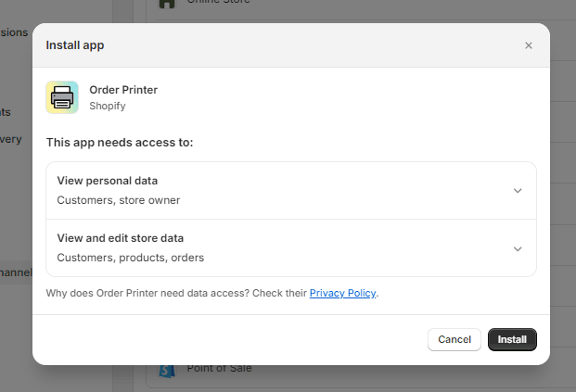
Task: Click Install to add the app
Action: (x=512, y=339)
